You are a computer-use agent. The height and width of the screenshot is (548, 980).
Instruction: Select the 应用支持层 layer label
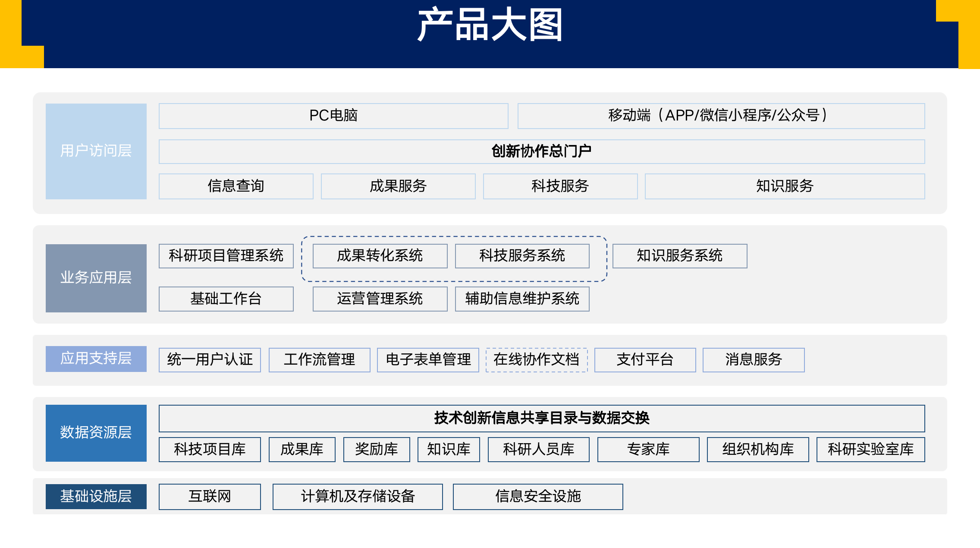click(96, 359)
